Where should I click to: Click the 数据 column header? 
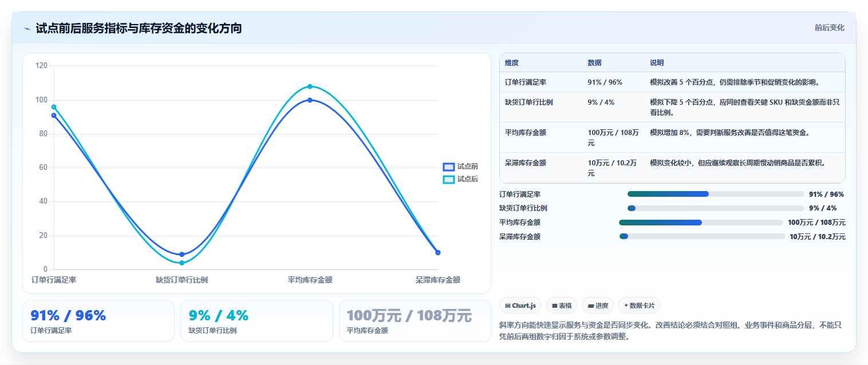[x=594, y=63]
